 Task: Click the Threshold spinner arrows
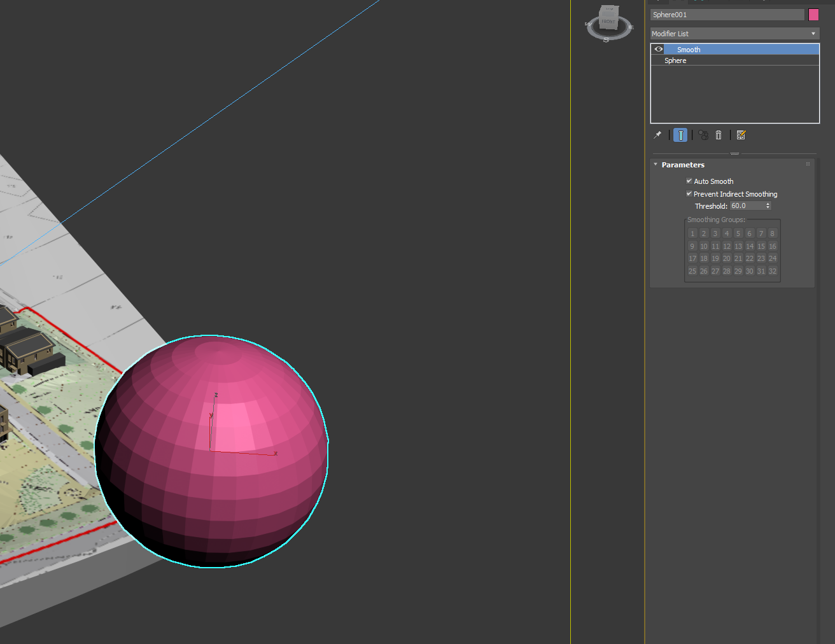[x=768, y=206]
